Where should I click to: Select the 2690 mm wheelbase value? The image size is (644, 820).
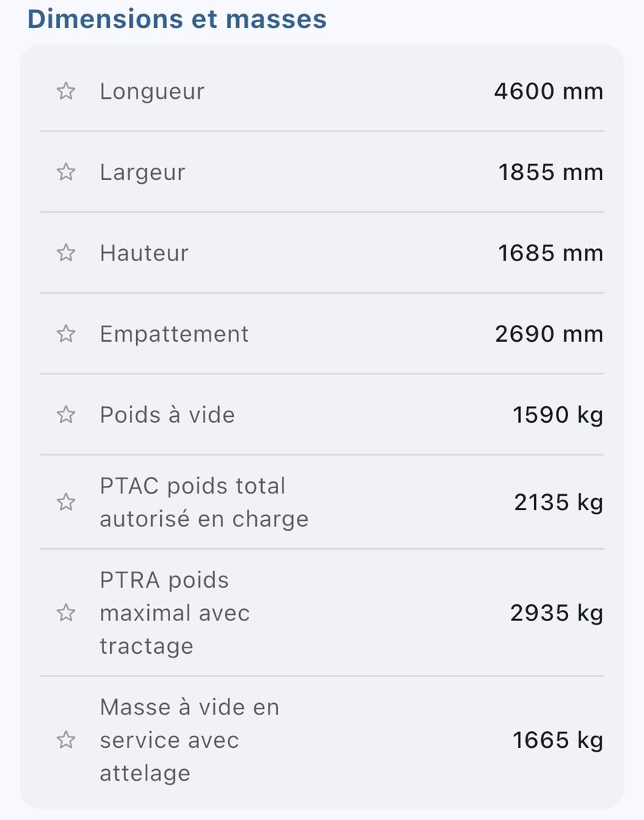pyautogui.click(x=549, y=333)
